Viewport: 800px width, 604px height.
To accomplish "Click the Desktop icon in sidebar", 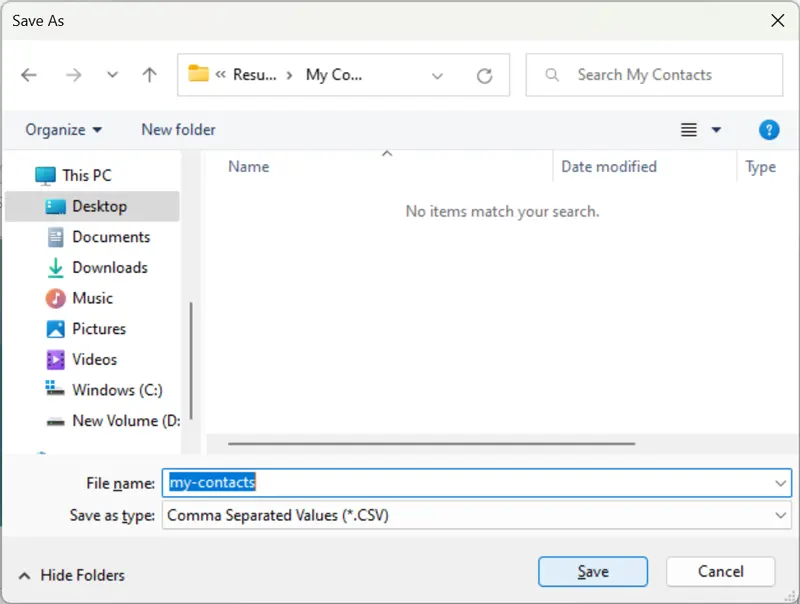I will (x=55, y=207).
